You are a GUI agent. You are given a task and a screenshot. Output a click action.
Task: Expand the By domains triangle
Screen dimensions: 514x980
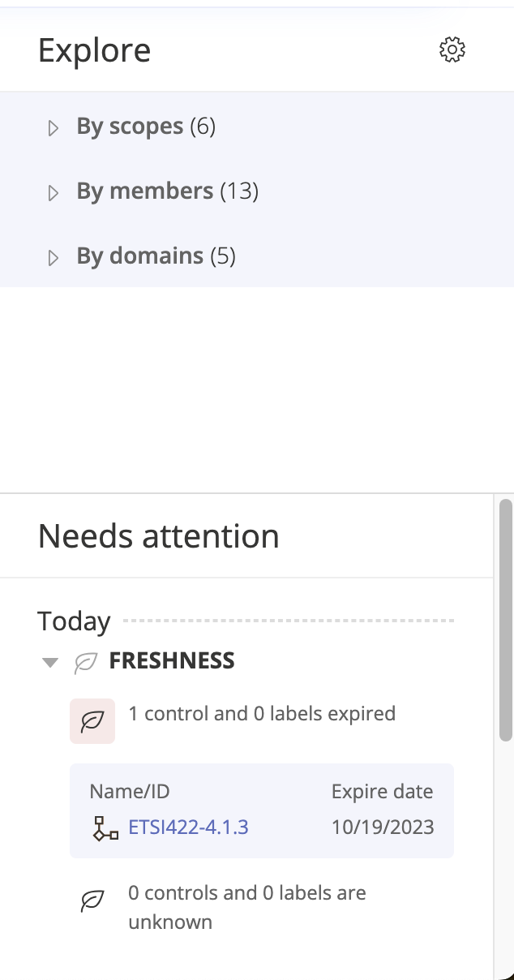[54, 258]
